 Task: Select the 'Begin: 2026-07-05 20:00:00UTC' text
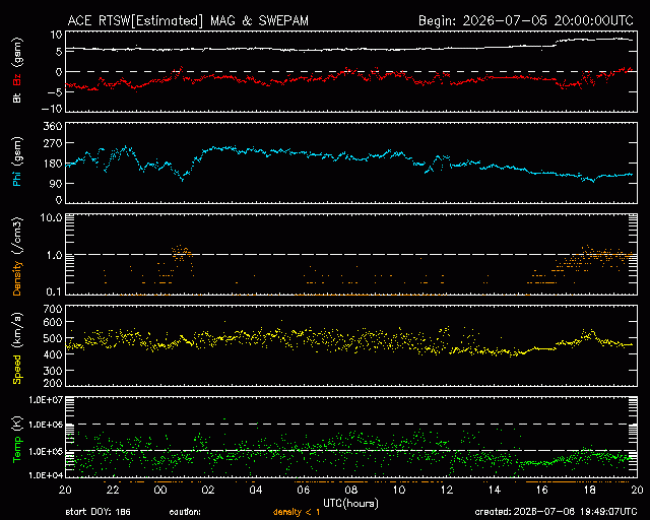[x=526, y=21]
